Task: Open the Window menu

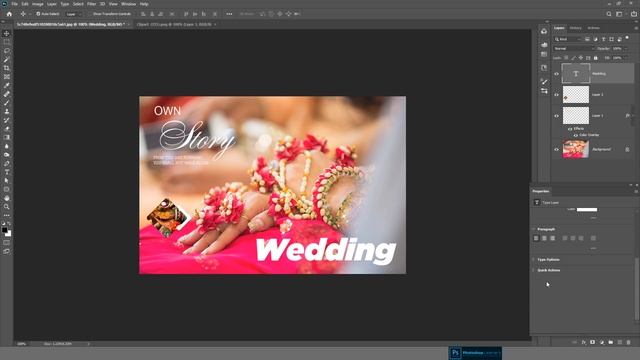Action: pos(128,4)
